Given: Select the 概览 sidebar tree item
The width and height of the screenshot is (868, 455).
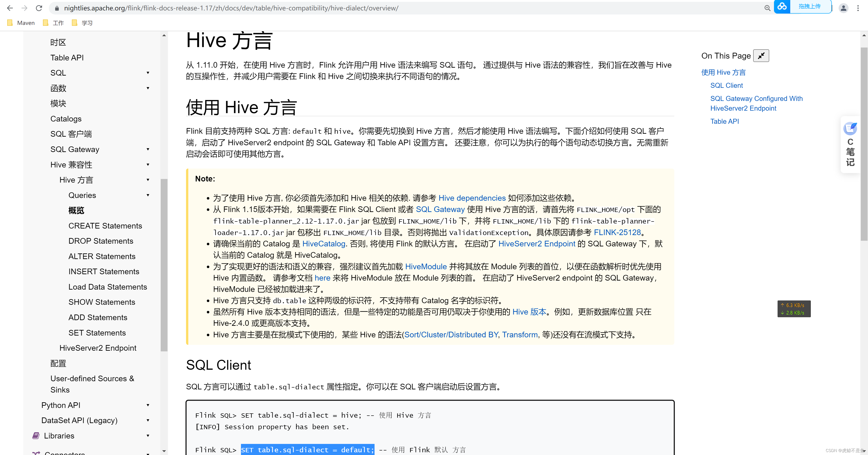Looking at the screenshot, I should click(76, 210).
